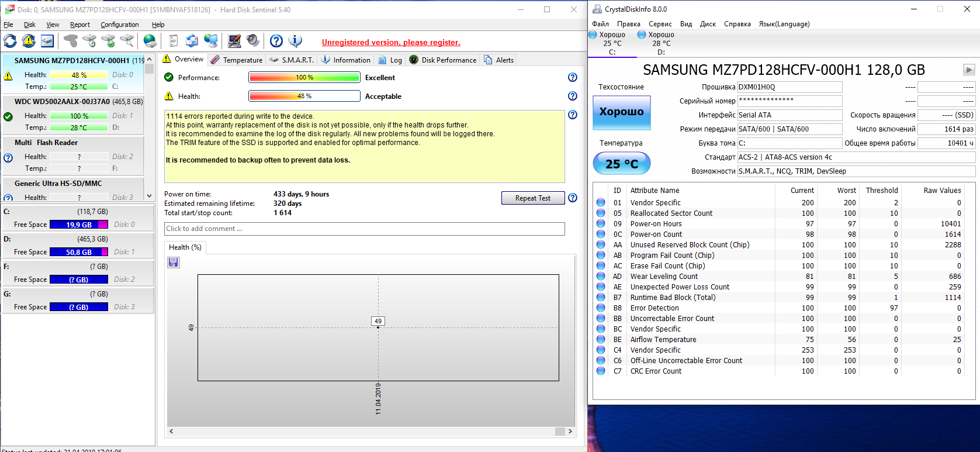Open the Файл menu in CrystalDiskInfo
Screen dimensions: 980x452
point(600,24)
